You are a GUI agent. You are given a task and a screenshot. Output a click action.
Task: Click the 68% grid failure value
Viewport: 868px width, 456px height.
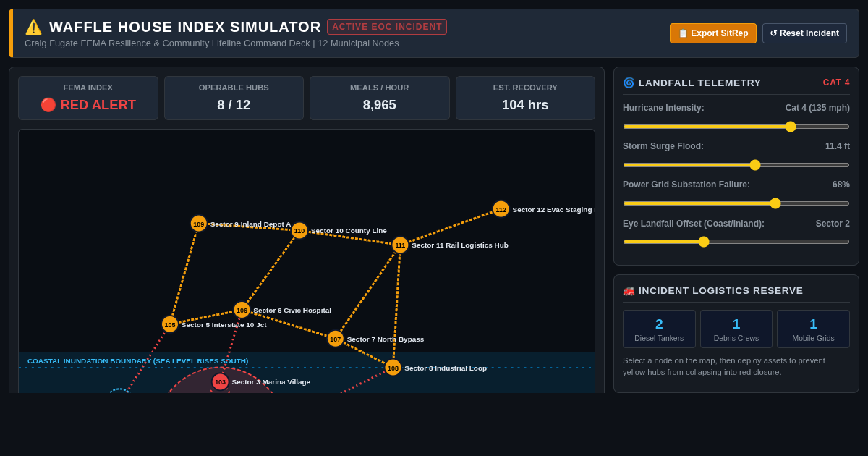[x=841, y=185]
